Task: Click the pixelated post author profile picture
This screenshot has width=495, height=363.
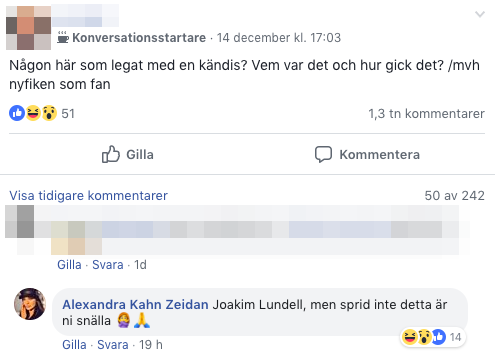Action: coord(29,28)
